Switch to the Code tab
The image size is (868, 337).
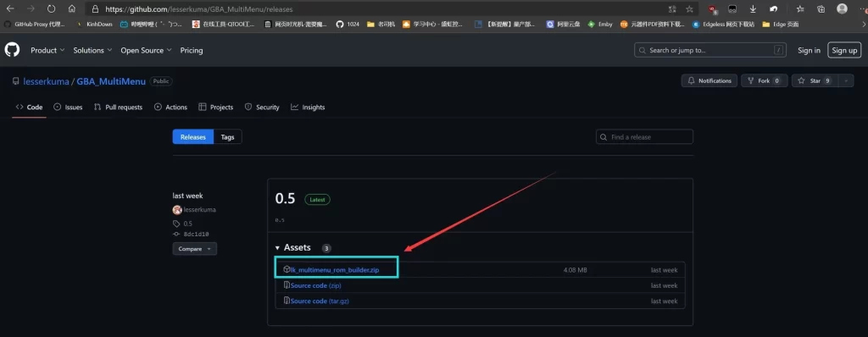[29, 108]
